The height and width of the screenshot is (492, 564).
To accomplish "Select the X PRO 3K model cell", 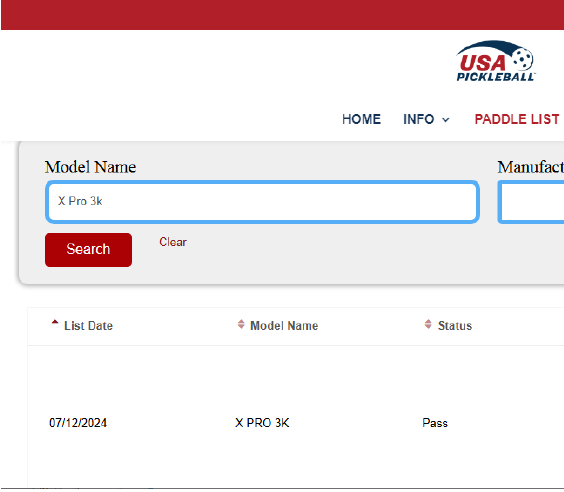I will (262, 423).
